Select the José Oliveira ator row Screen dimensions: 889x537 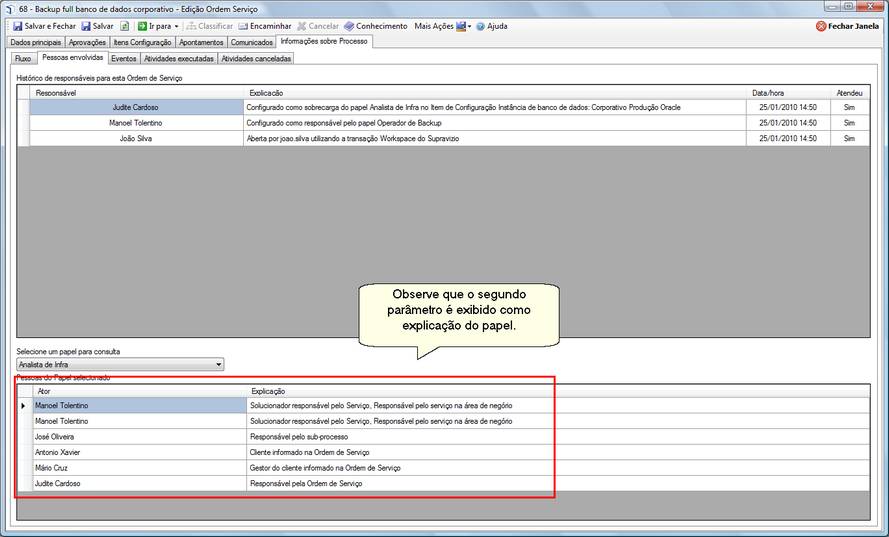point(139,437)
